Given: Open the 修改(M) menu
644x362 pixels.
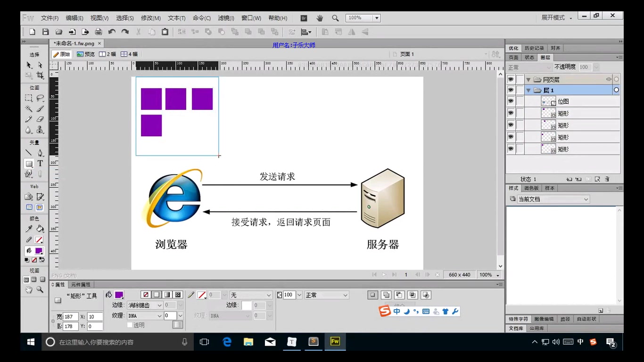Looking at the screenshot, I should click(x=151, y=18).
